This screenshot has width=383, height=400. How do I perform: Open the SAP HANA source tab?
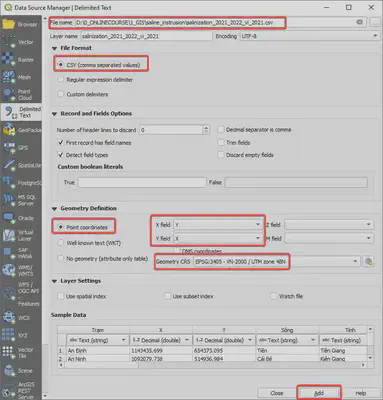[x=21, y=253]
